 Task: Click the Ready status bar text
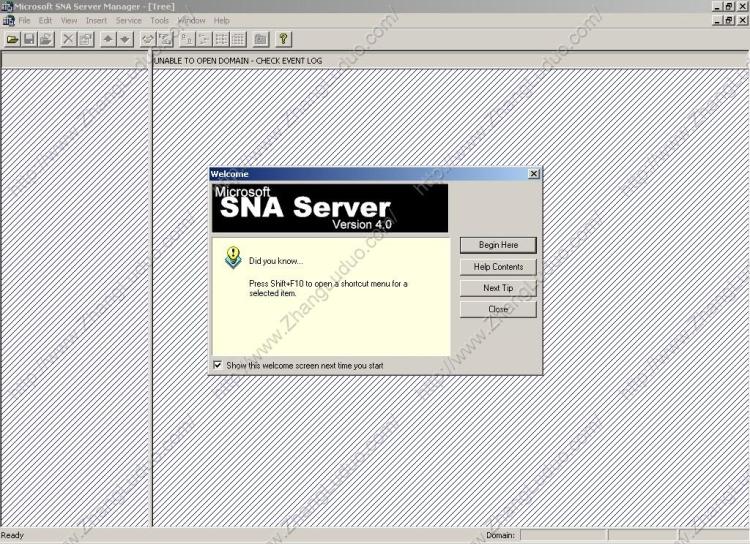click(x=12, y=535)
